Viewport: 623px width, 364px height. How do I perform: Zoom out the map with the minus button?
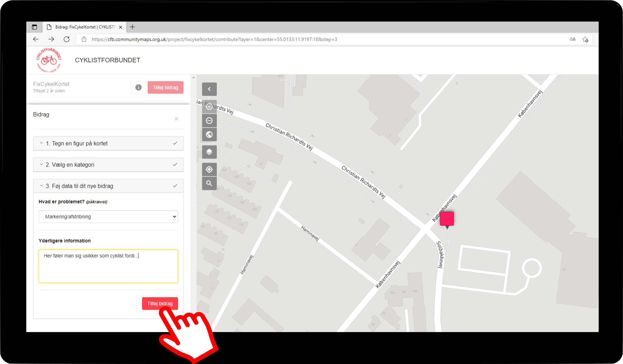click(x=209, y=121)
